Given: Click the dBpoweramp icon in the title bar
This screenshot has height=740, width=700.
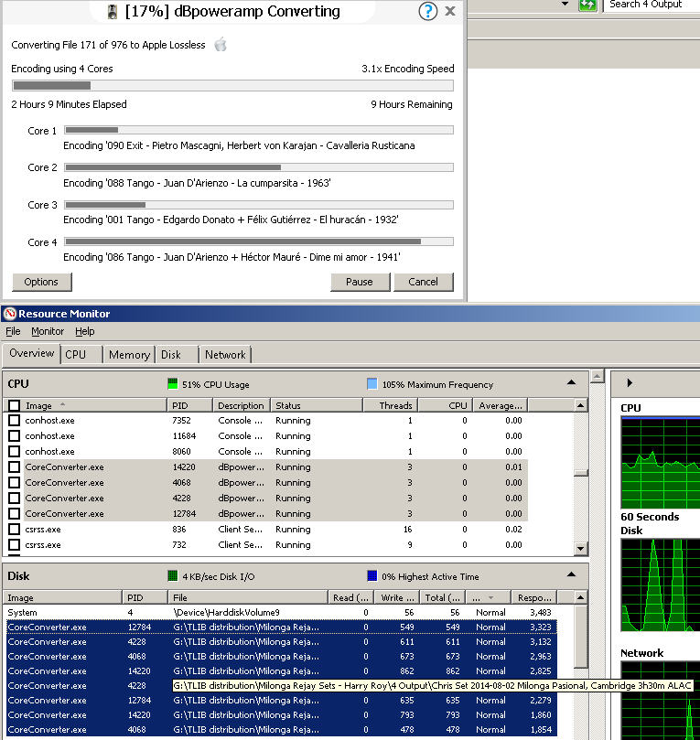Looking at the screenshot, I should 112,12.
